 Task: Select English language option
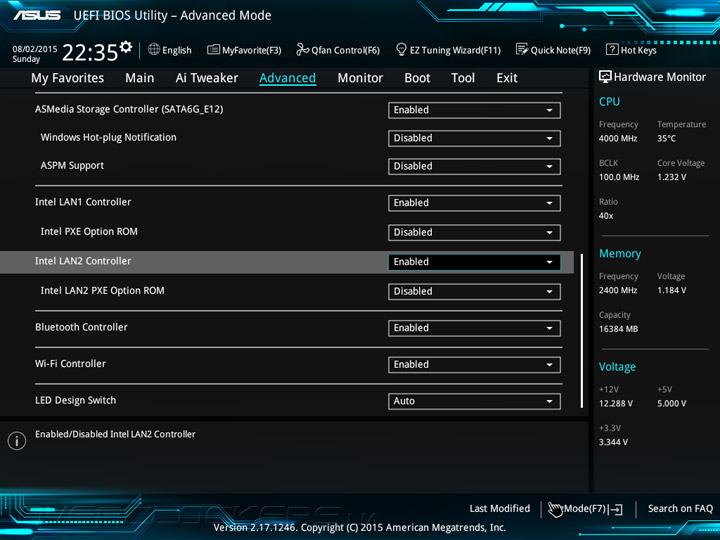pos(177,50)
